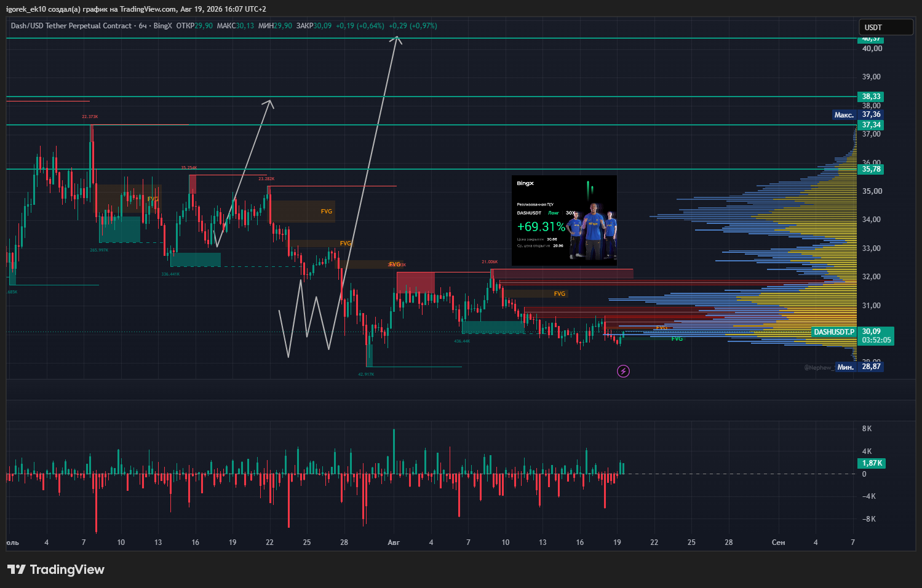This screenshot has height=588, width=922.
Task: Click the purple lightning bolt icon
Action: tap(623, 371)
